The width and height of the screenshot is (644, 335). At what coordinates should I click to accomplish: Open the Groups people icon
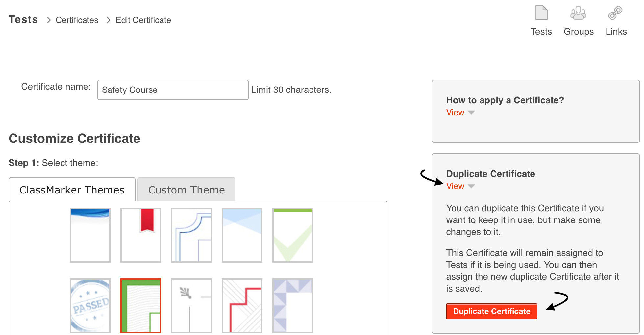[578, 13]
